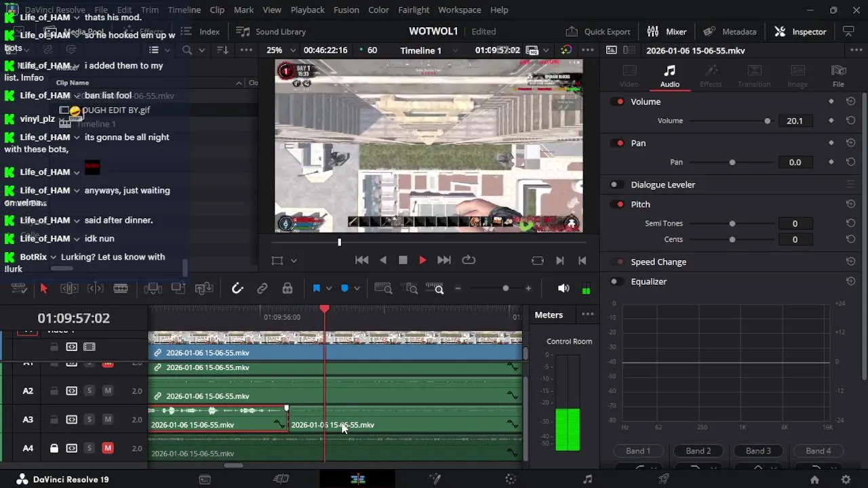The image size is (868, 488).
Task: Open the Fusion menu
Action: [346, 10]
